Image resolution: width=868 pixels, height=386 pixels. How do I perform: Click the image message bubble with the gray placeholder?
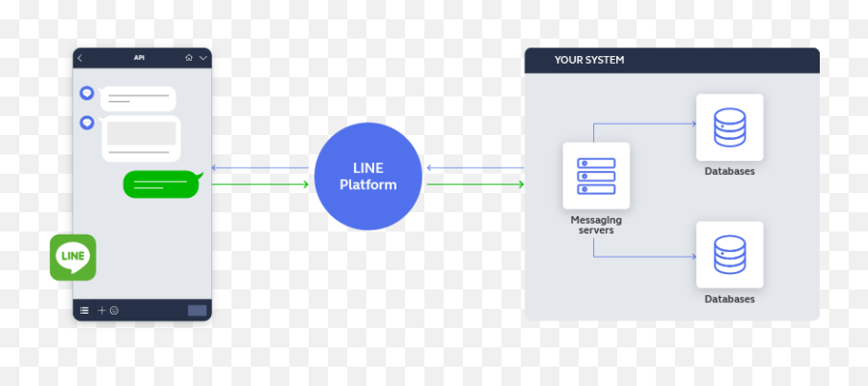point(141,138)
